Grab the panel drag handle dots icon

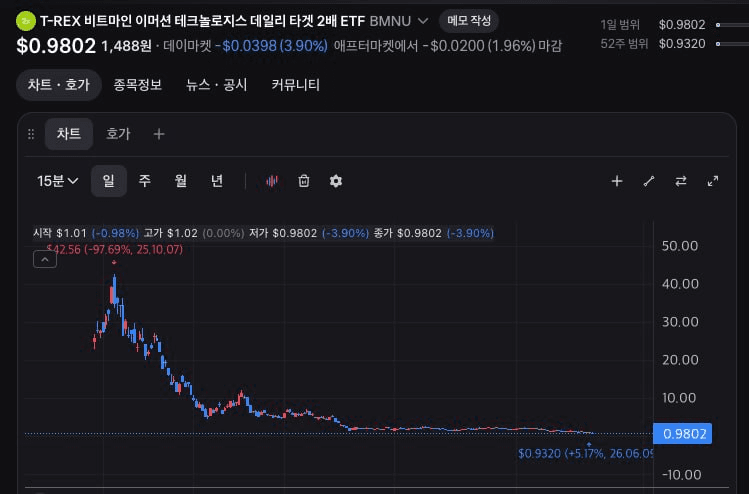[31, 134]
